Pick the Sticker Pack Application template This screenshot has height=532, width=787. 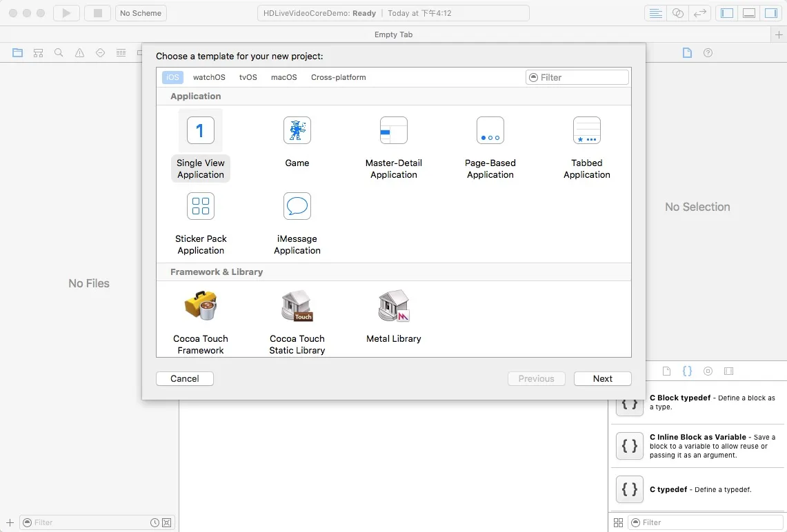pos(200,223)
